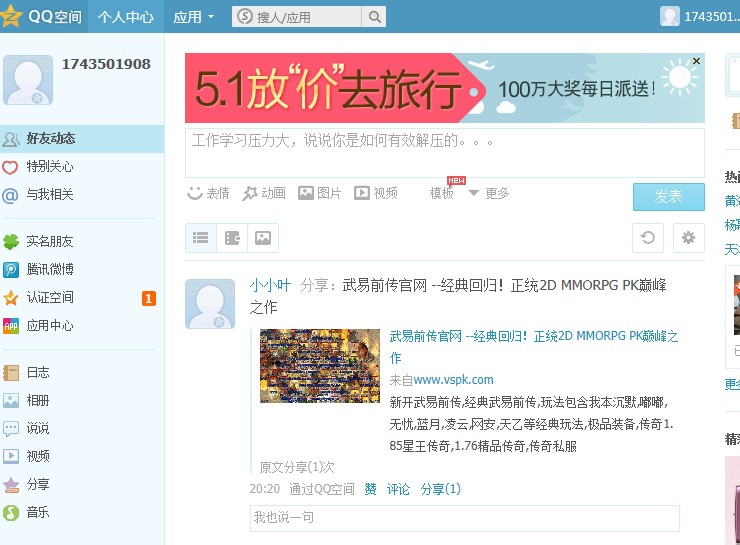Image resolution: width=740 pixels, height=545 pixels.
Task: Insert 表情 emoticon
Action: (x=208, y=193)
